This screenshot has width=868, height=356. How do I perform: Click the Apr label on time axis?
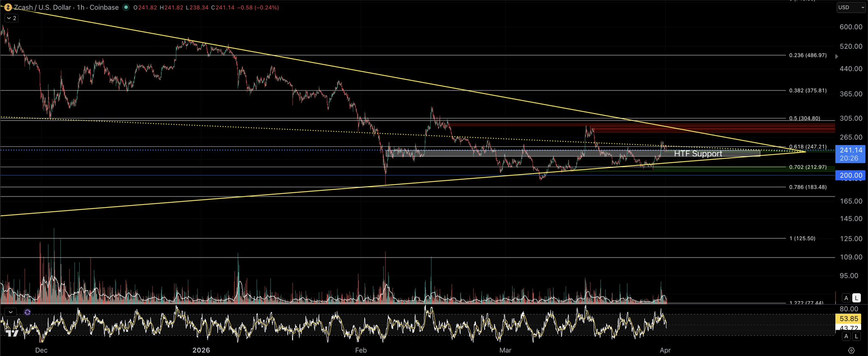click(x=665, y=350)
